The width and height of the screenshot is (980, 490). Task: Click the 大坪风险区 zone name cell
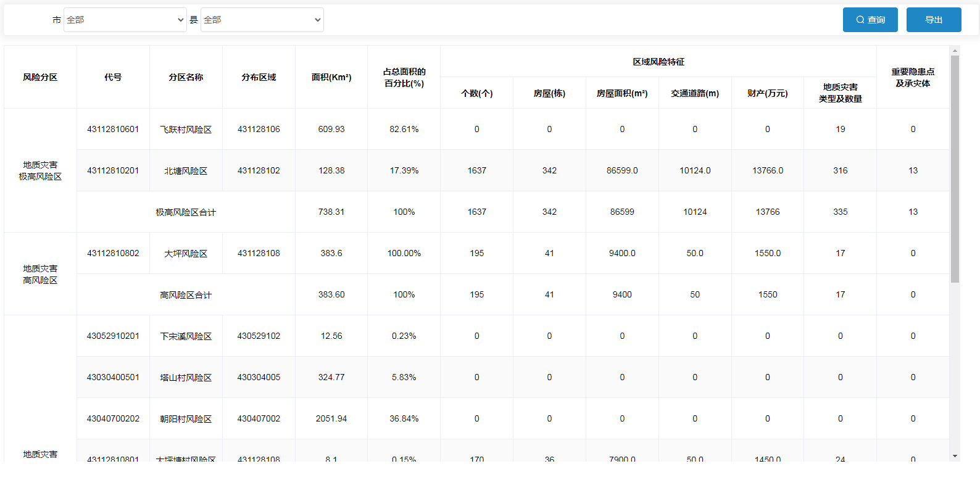click(186, 254)
